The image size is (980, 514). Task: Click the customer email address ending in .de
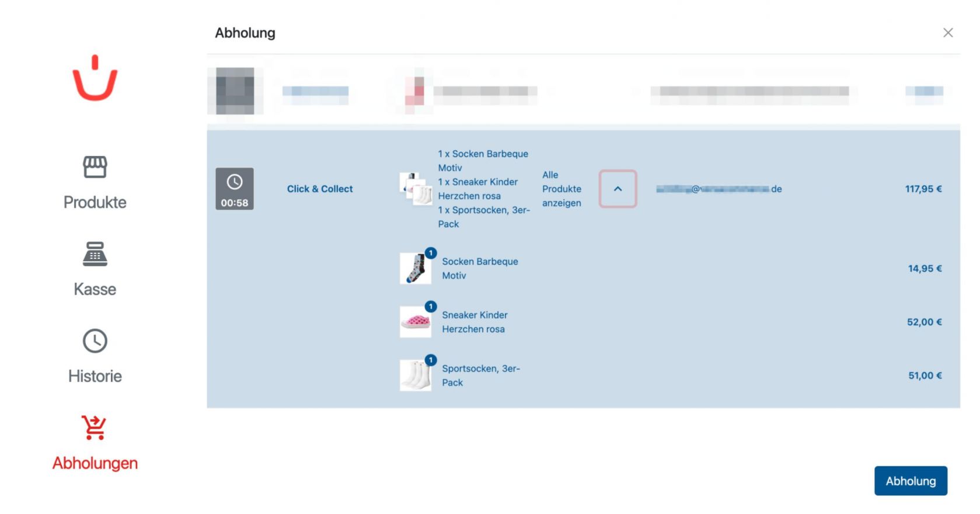tap(719, 189)
